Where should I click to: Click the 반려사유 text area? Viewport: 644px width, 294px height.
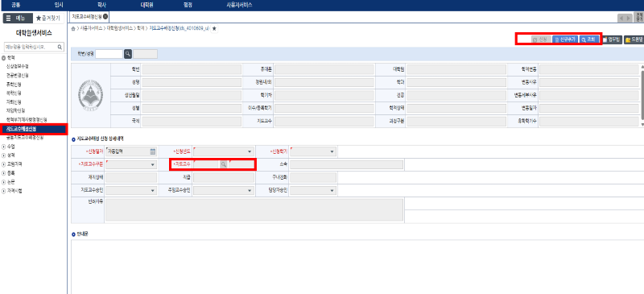(x=254, y=210)
